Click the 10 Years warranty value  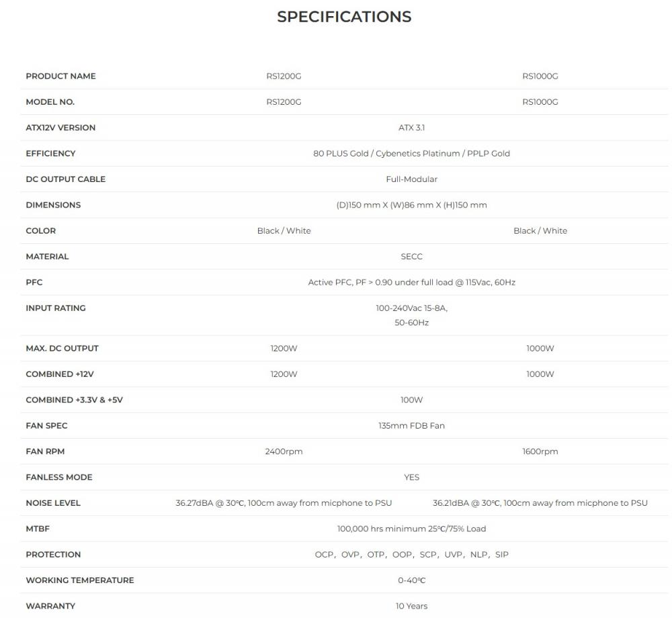[411, 606]
